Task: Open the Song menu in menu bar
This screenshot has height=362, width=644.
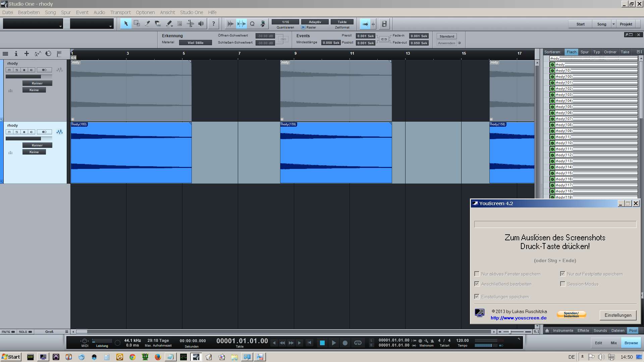Action: pyautogui.click(x=50, y=12)
